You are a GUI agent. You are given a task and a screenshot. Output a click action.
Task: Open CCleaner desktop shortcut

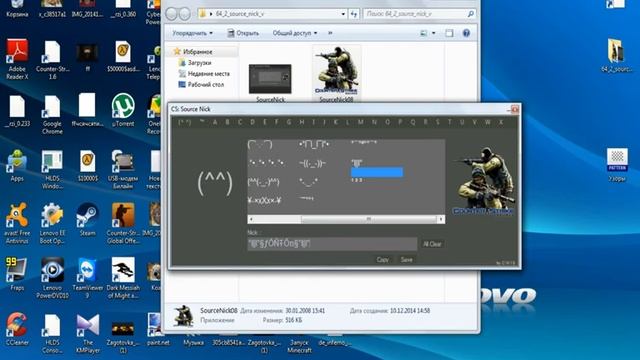pyautogui.click(x=17, y=329)
